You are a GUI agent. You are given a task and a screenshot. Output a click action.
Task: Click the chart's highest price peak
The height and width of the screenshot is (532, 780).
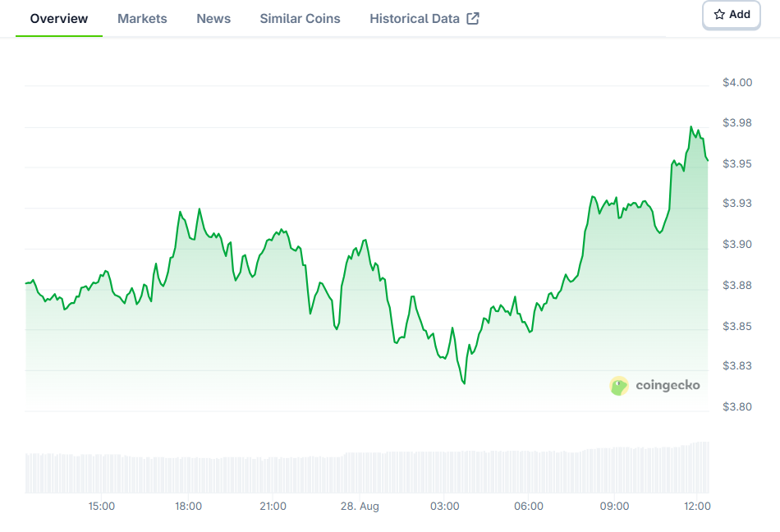pos(691,126)
